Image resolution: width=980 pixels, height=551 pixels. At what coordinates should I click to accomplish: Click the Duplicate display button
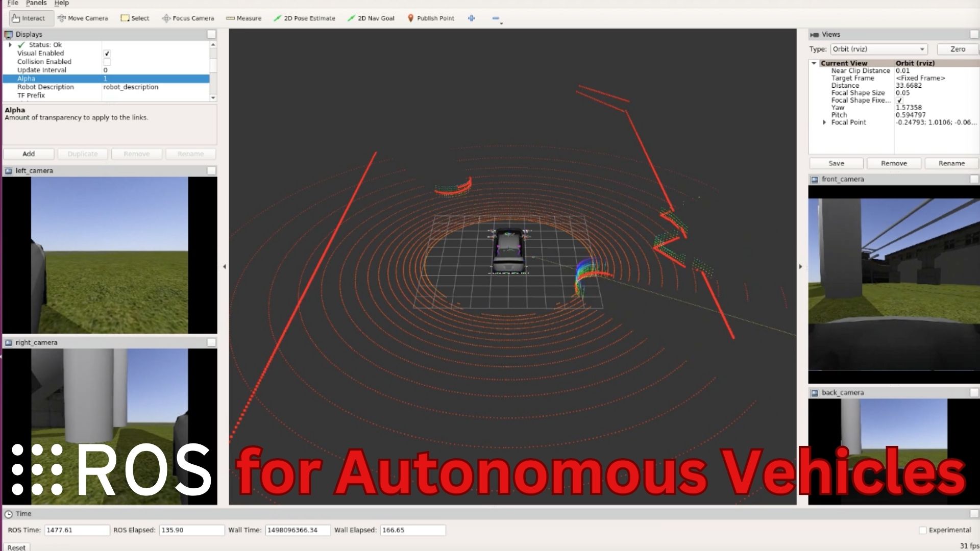82,154
